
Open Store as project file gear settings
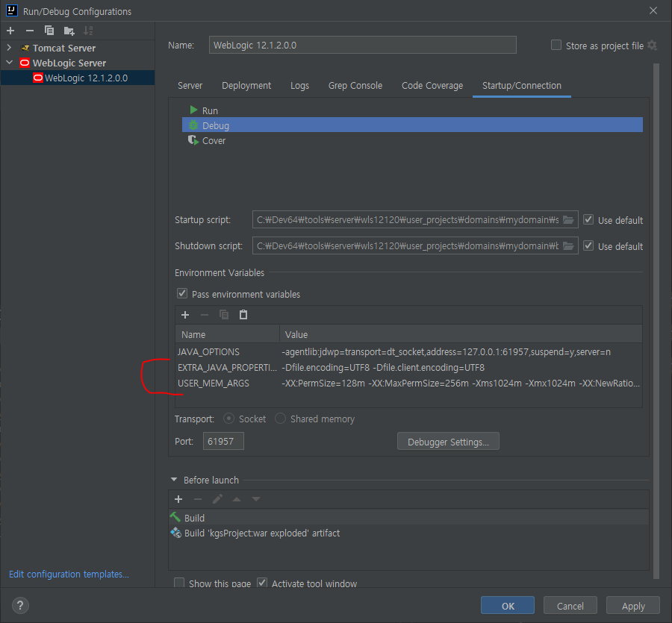(653, 46)
